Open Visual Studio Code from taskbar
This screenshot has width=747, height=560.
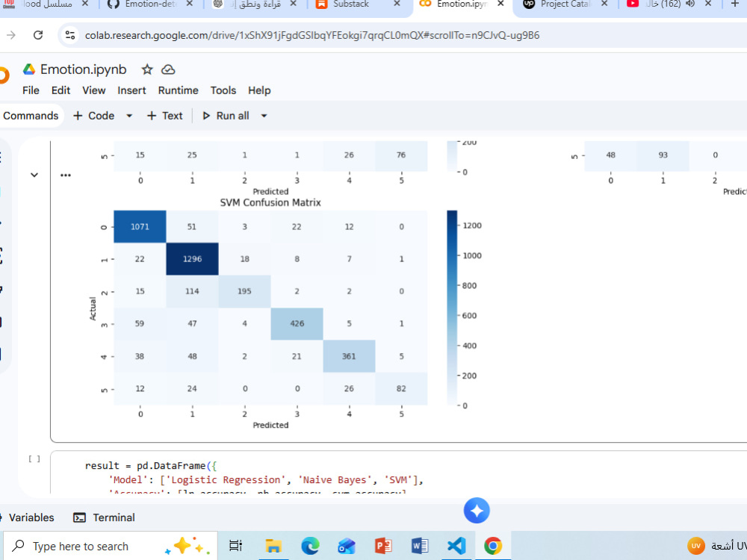[456, 546]
